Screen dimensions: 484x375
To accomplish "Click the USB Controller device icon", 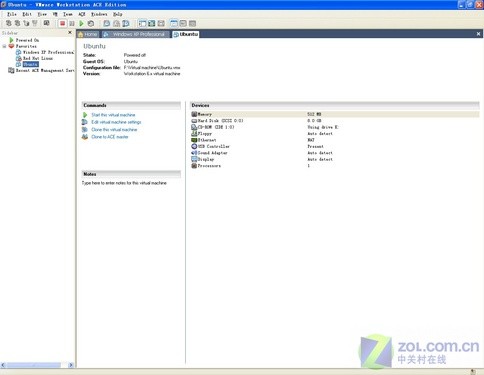I will [194, 146].
